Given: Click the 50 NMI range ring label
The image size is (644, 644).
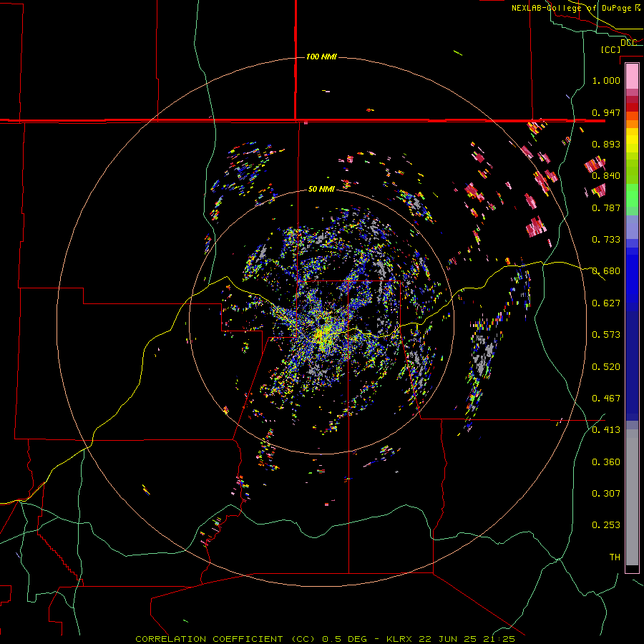Looking at the screenshot, I should 321,189.
